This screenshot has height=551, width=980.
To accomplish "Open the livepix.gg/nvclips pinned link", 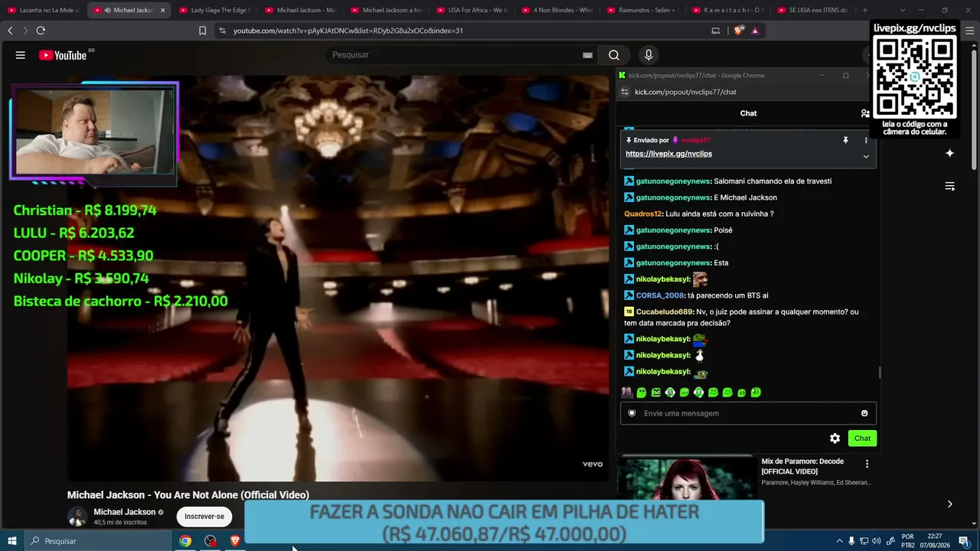I will tap(668, 154).
